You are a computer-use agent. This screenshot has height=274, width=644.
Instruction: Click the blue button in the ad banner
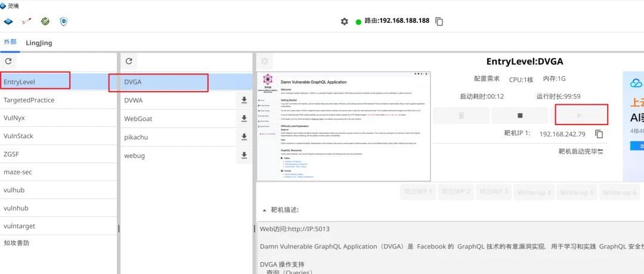point(637,146)
